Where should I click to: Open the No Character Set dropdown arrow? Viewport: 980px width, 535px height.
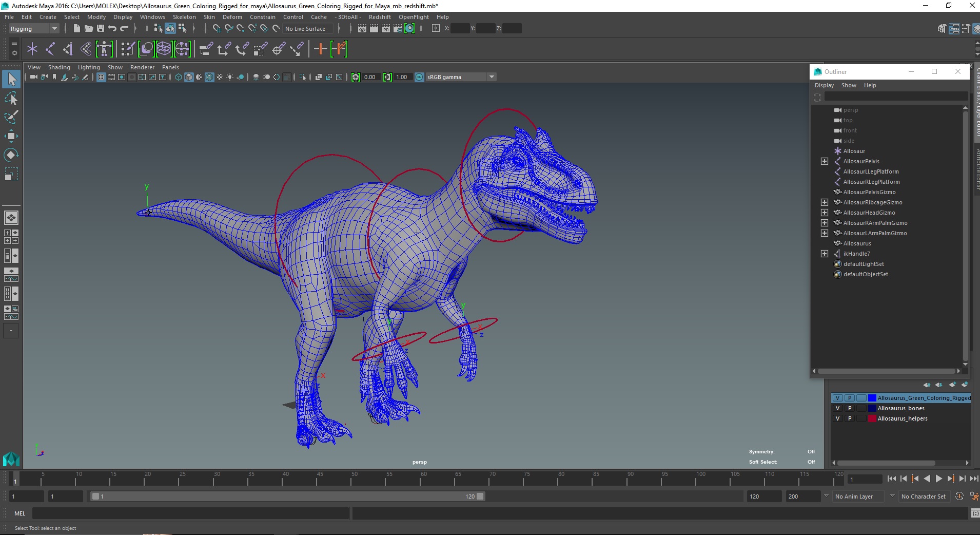892,496
